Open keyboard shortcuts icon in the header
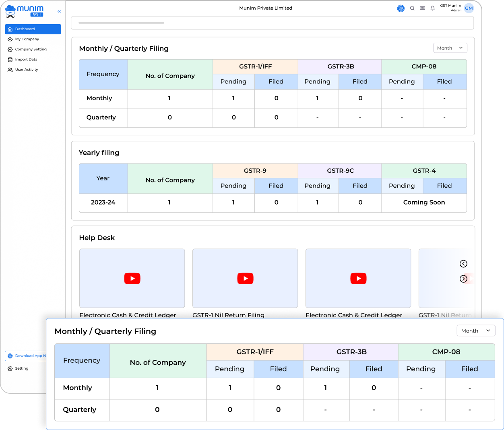The image size is (504, 430). click(422, 8)
